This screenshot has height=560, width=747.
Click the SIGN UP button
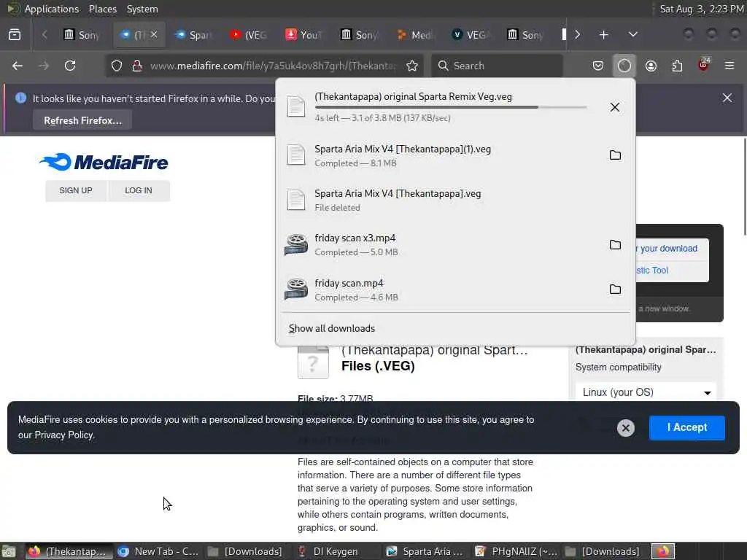[x=76, y=190]
